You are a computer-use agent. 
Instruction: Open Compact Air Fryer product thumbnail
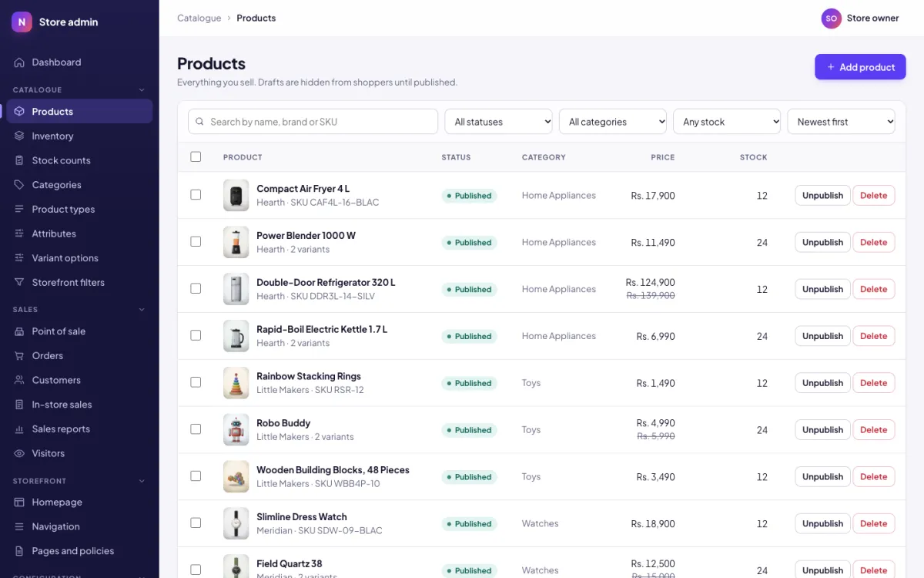tap(236, 196)
